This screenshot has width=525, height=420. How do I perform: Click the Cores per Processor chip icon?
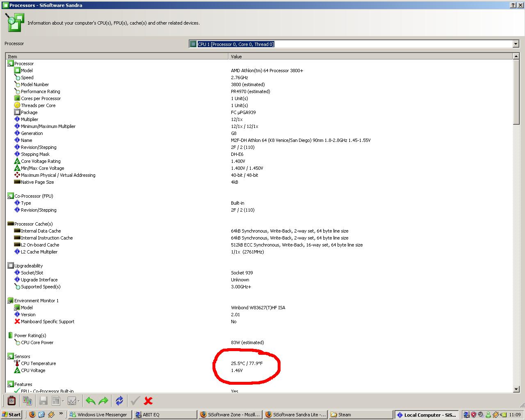(17, 98)
